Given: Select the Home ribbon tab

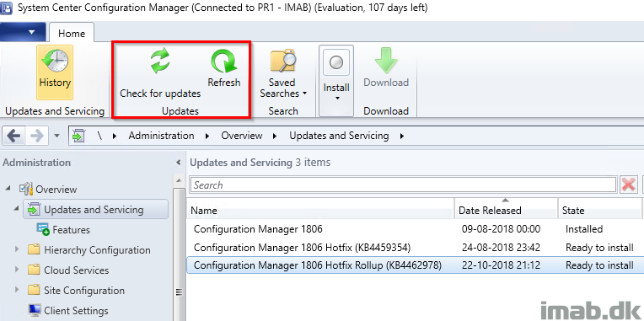Looking at the screenshot, I should click(72, 33).
